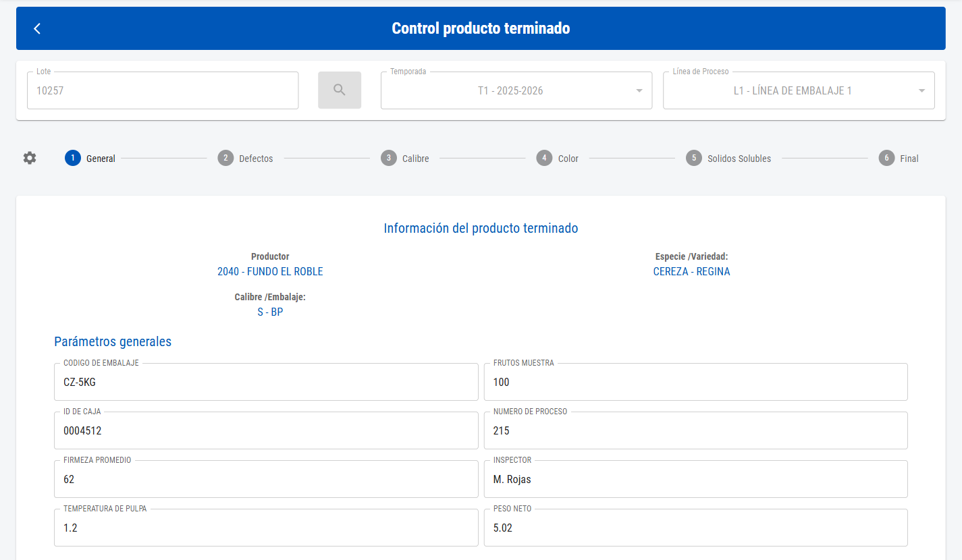Click the Numero de Proceso field
This screenshot has width=962, height=560.
point(696,430)
